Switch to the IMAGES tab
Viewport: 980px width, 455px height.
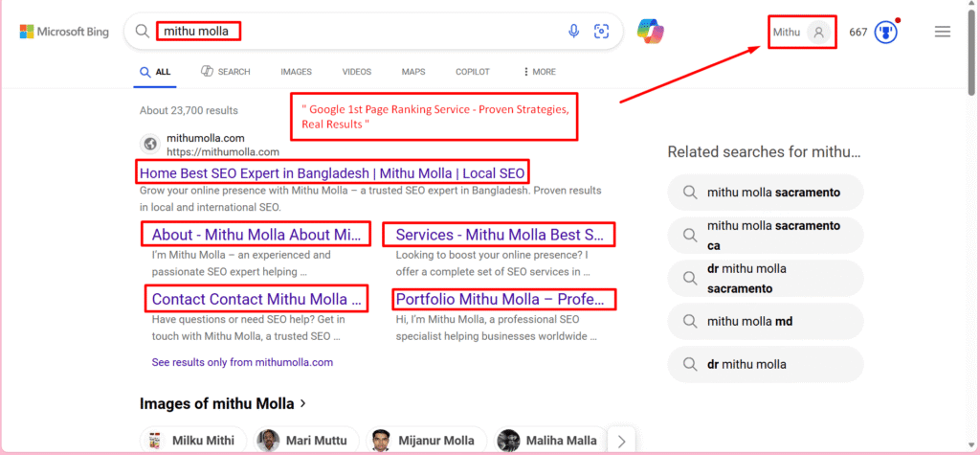coord(297,72)
